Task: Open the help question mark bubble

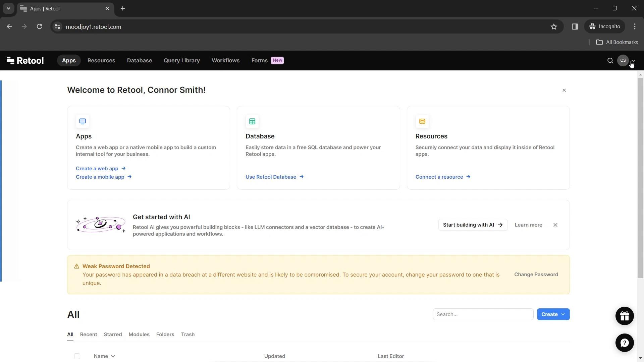Action: click(624, 343)
